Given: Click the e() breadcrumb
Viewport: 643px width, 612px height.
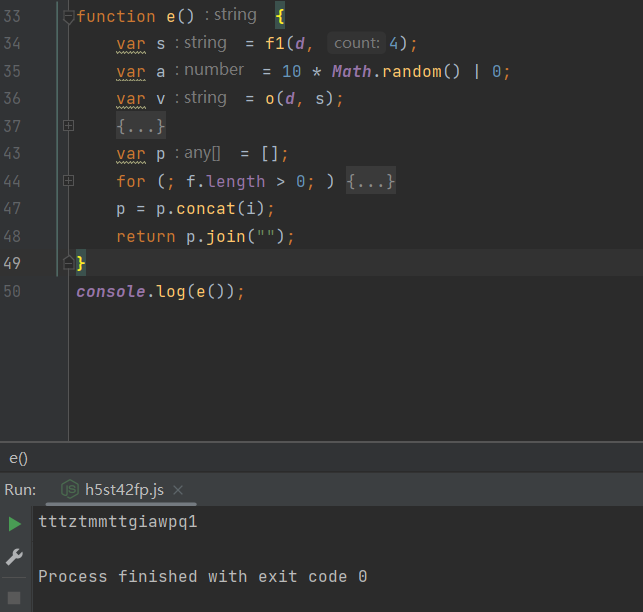Looking at the screenshot, I should tap(18, 458).
